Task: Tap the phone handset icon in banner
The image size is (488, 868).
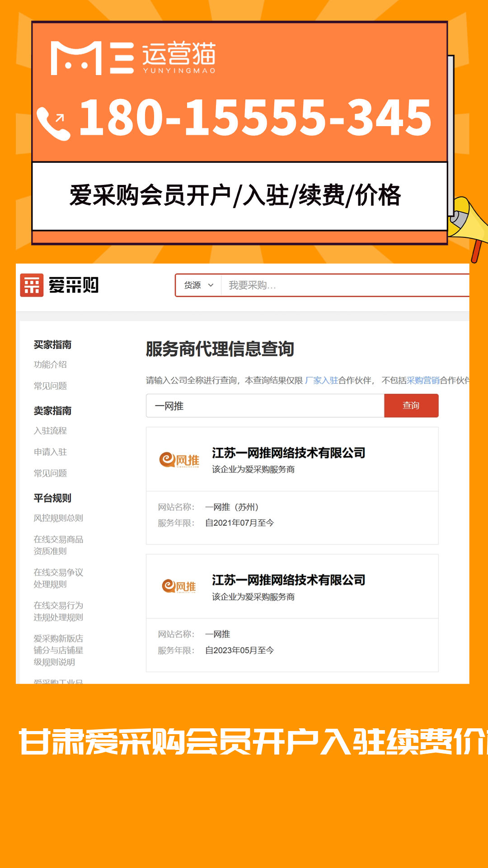Action: pos(53,123)
